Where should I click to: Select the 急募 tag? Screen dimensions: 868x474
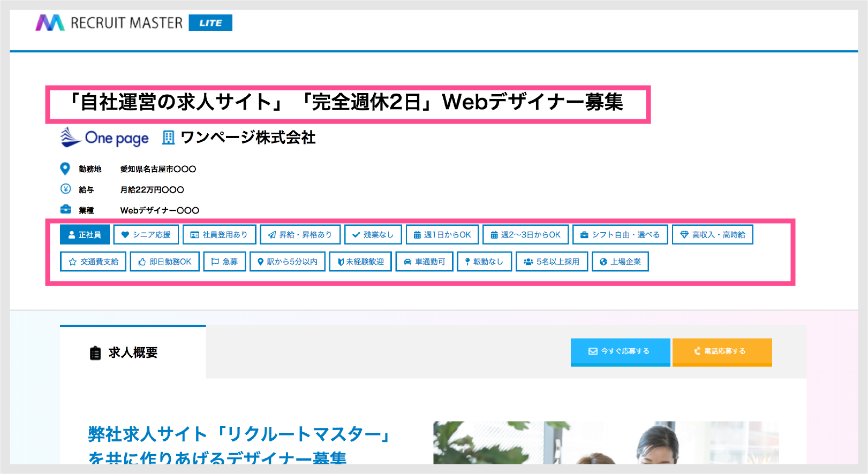(x=224, y=262)
